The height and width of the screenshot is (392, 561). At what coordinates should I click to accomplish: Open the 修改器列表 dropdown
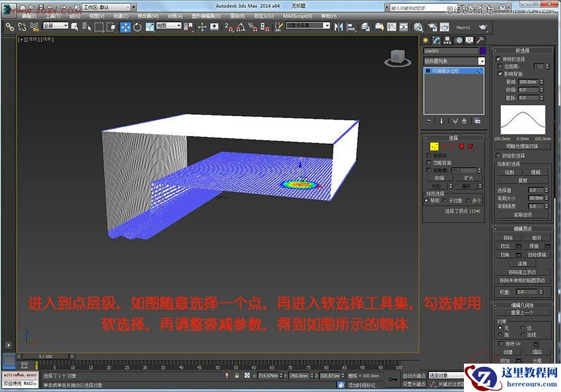coord(453,61)
